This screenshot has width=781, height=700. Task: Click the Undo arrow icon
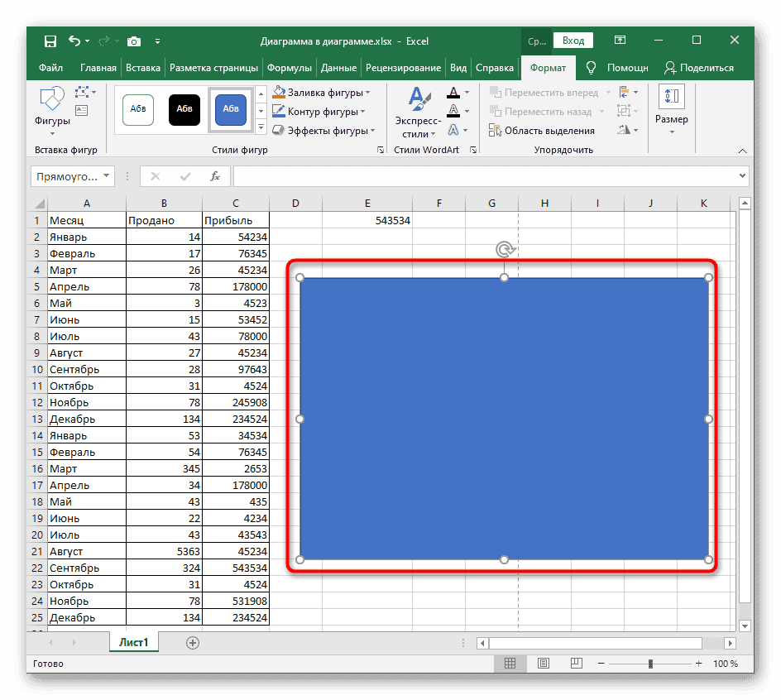click(74, 41)
